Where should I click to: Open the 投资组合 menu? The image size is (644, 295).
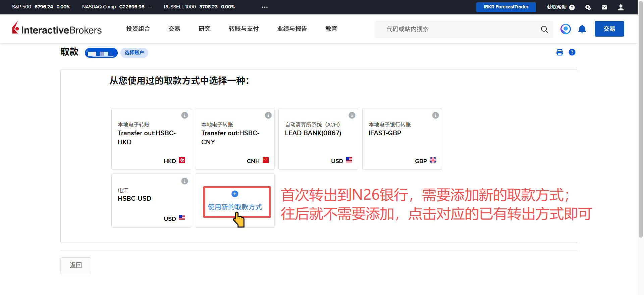(138, 29)
